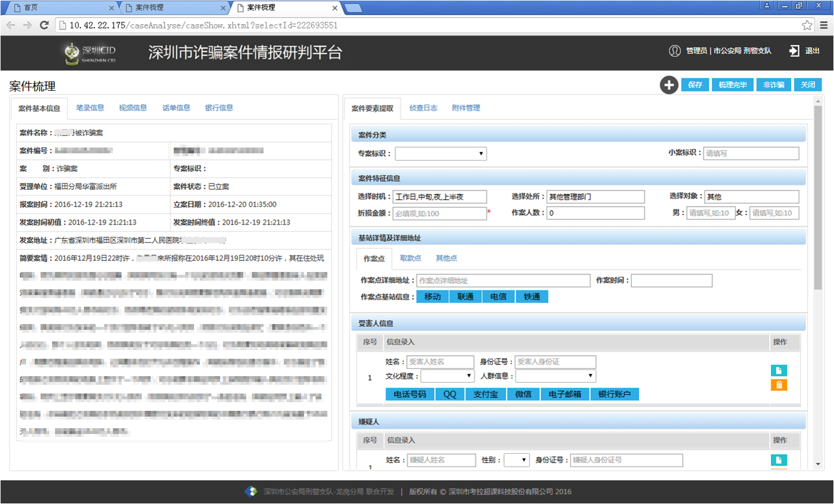
Task: Click the 选择处所 selection field
Action: coord(596,197)
